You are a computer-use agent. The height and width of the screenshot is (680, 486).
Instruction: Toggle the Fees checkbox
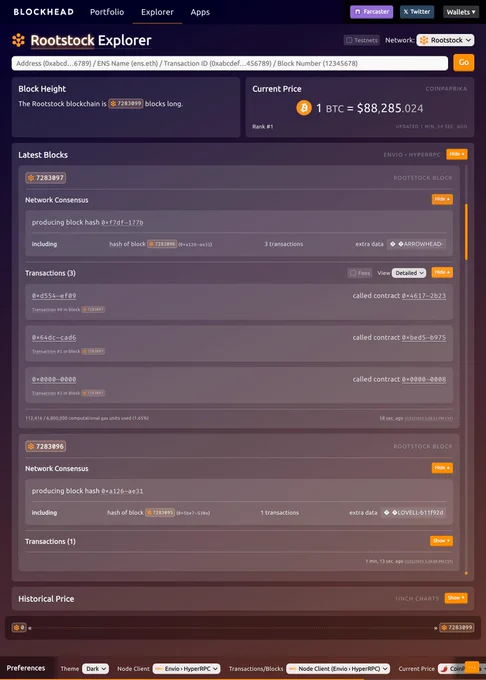click(359, 273)
